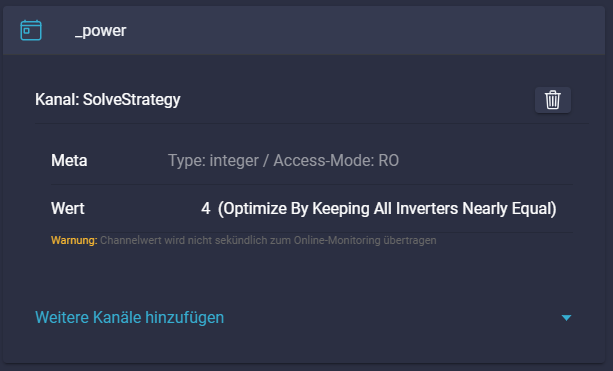Delete the SolveStrategy channel with trash icon
The height and width of the screenshot is (371, 613).
(553, 100)
